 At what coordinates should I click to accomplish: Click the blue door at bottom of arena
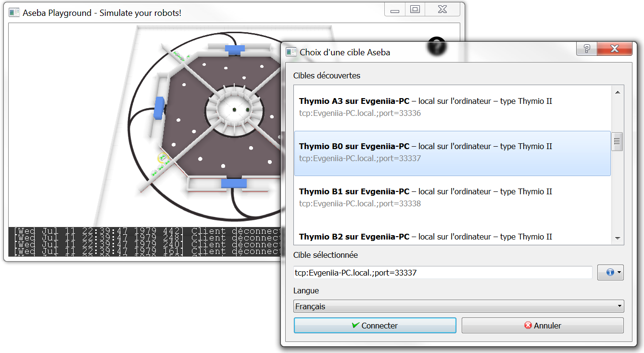pyautogui.click(x=234, y=183)
